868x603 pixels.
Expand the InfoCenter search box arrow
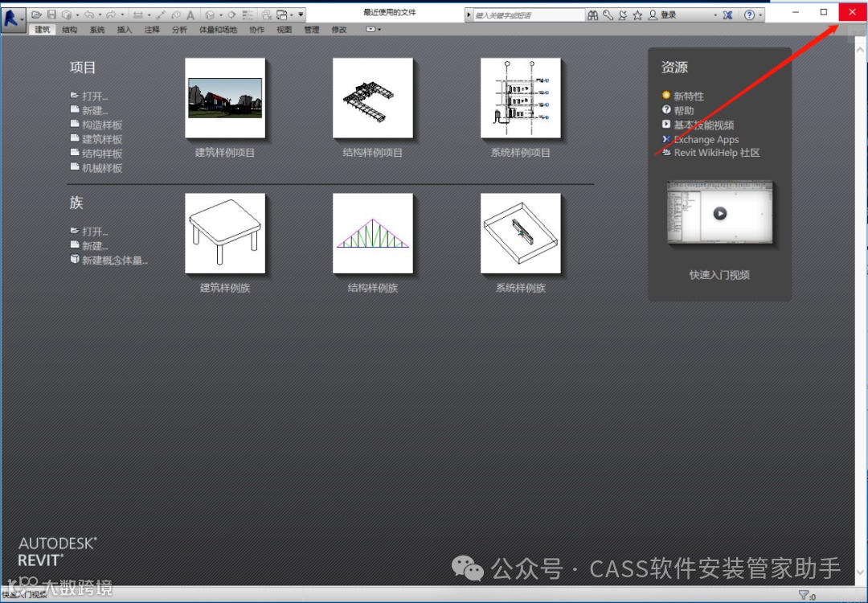click(469, 15)
